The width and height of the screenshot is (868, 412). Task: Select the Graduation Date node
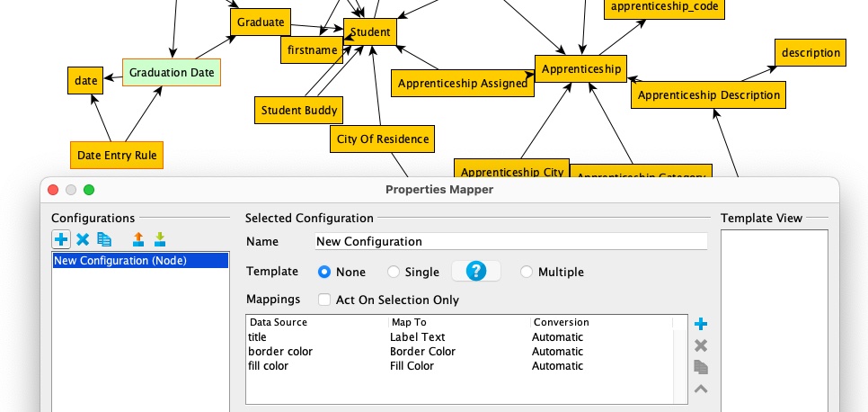[x=172, y=72]
